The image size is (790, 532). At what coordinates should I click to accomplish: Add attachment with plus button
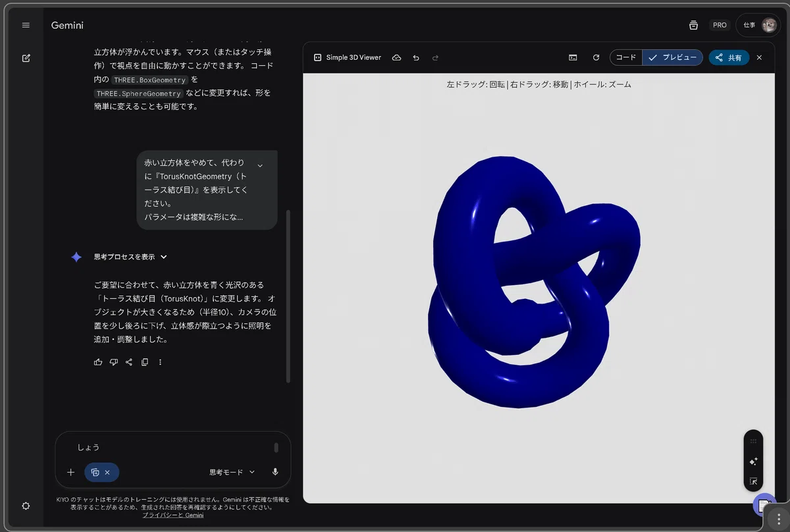click(71, 472)
